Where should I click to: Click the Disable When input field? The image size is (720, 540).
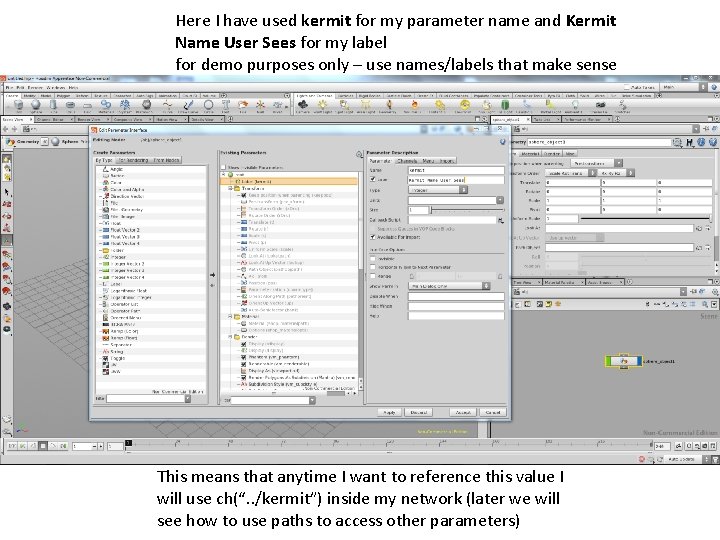click(456, 296)
